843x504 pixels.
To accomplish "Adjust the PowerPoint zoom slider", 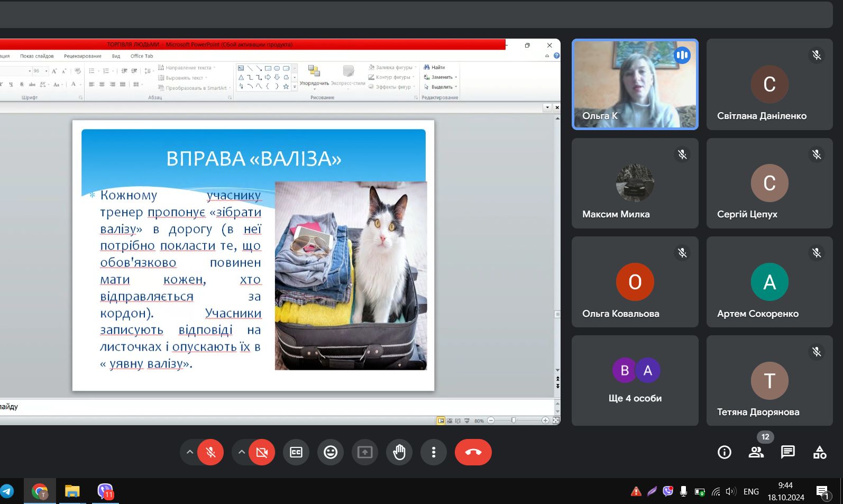I will 513,420.
